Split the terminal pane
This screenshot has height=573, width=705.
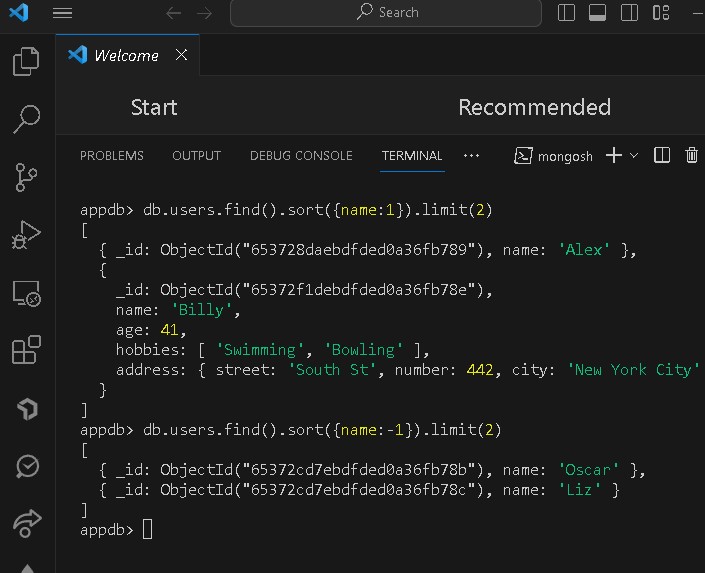tap(661, 155)
